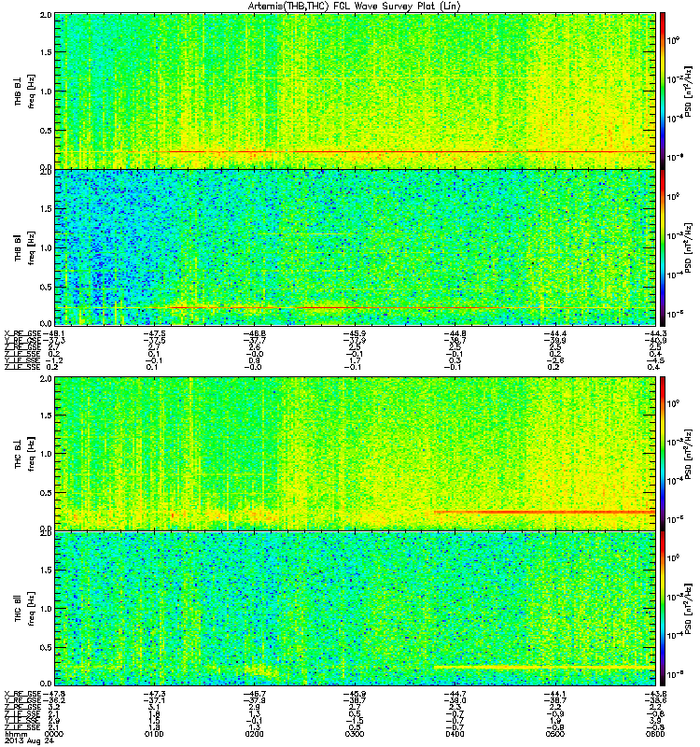700x747 pixels.
Task: Select the 'THB B∥ freq [Hz]' axis label
Action: pyautogui.click(x=24, y=247)
